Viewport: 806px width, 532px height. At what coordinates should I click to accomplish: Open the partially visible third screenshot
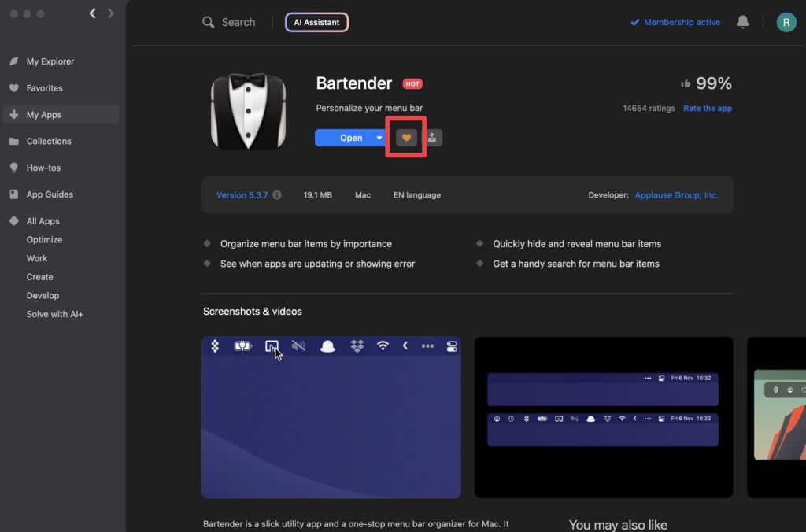(776, 417)
